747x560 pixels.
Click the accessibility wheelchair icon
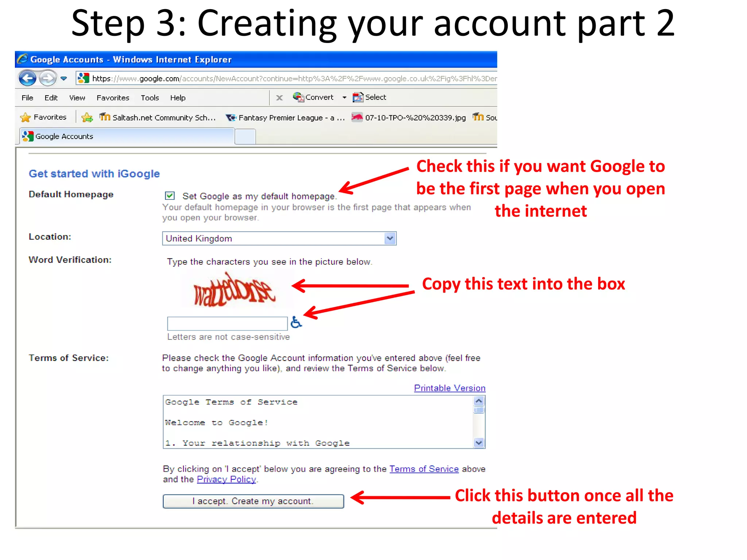click(296, 322)
